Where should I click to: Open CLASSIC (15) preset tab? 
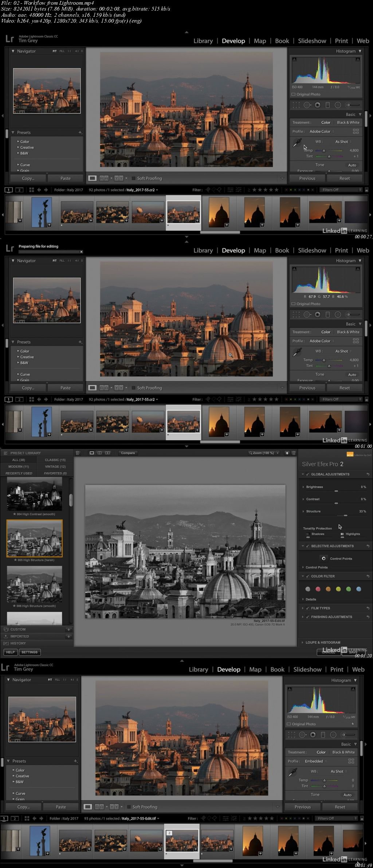pos(55,460)
